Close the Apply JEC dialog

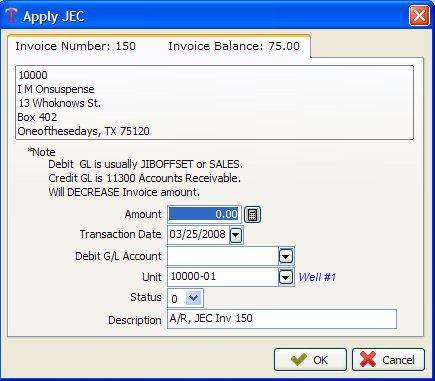tap(419, 16)
